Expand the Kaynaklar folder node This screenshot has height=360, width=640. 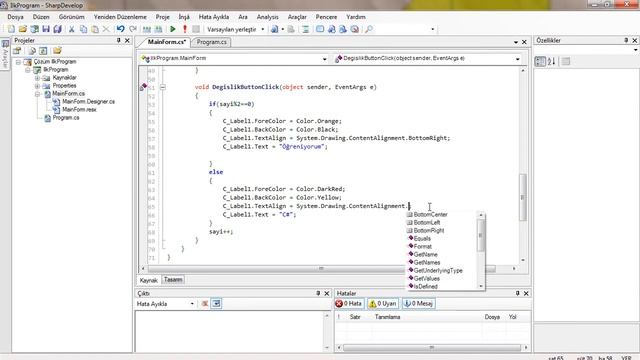click(x=37, y=78)
